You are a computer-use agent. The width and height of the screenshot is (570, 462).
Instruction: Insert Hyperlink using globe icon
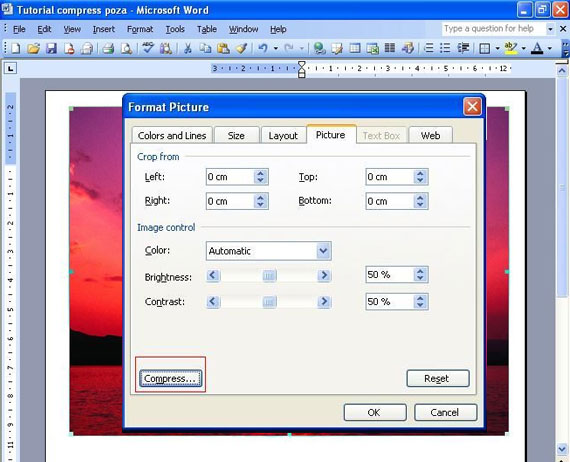click(319, 48)
